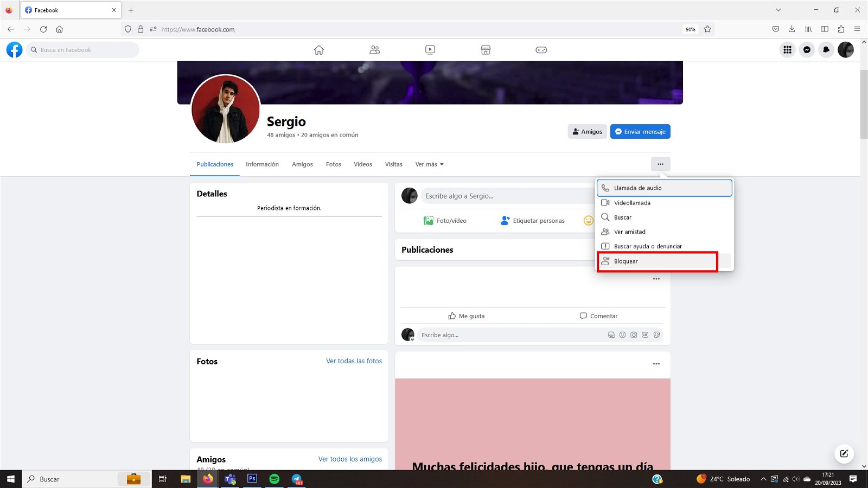Open your account profile picture menu
This screenshot has width=868, height=488.
coord(846,50)
